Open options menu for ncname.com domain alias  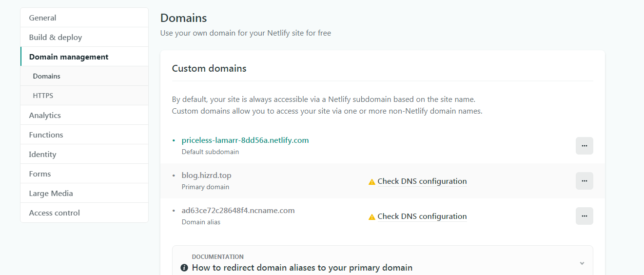click(x=584, y=216)
